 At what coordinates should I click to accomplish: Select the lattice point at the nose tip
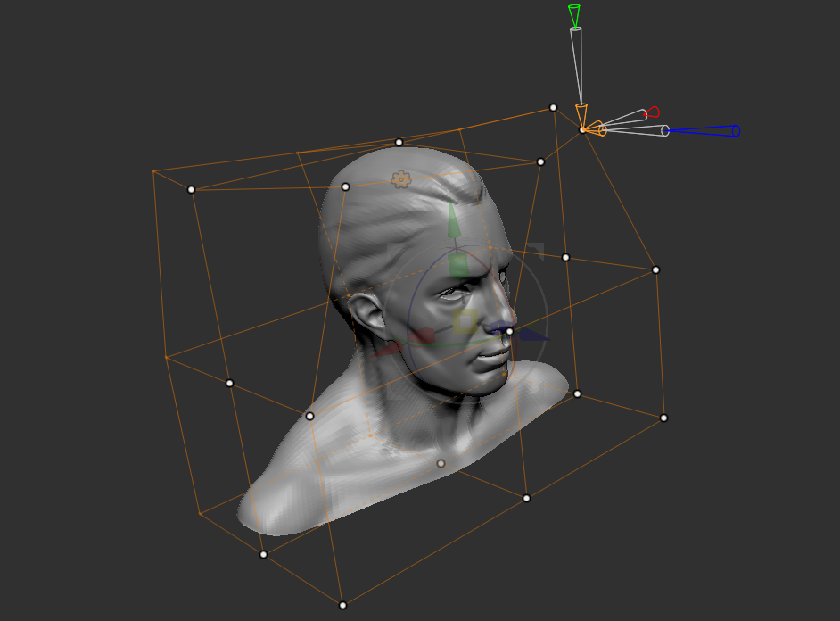(509, 332)
